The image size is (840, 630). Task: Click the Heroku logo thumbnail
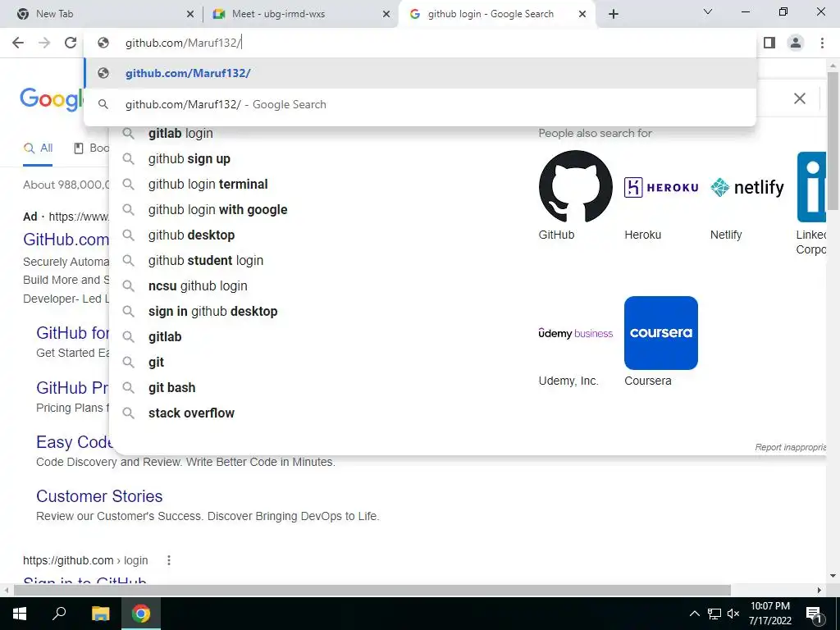point(661,187)
